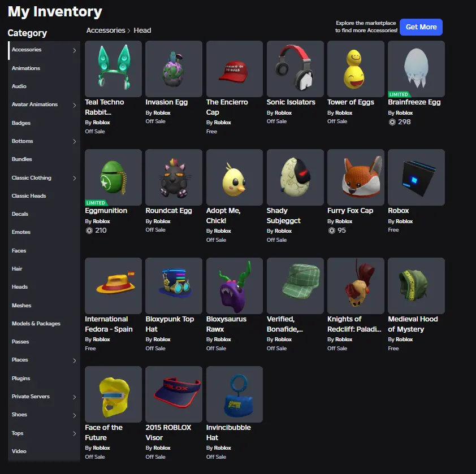Open the Adopt Me, Chick! image
Image resolution: width=476 pixels, height=474 pixels.
(235, 177)
